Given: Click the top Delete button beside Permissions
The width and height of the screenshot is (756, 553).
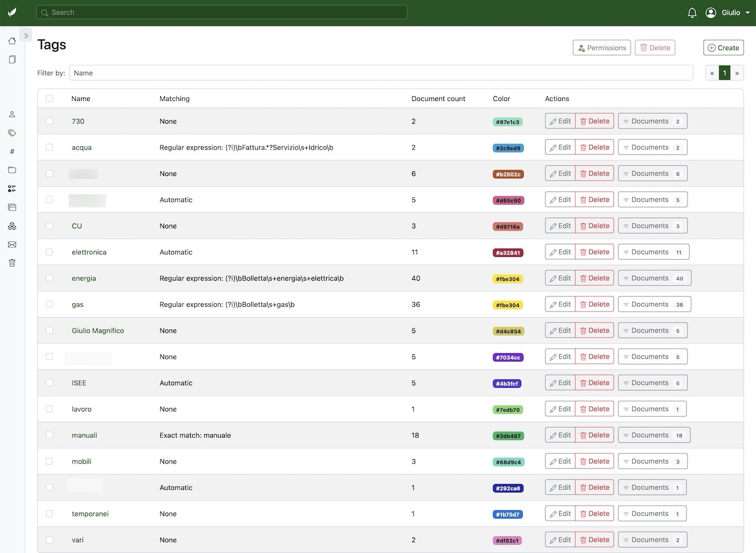Looking at the screenshot, I should 655,48.
